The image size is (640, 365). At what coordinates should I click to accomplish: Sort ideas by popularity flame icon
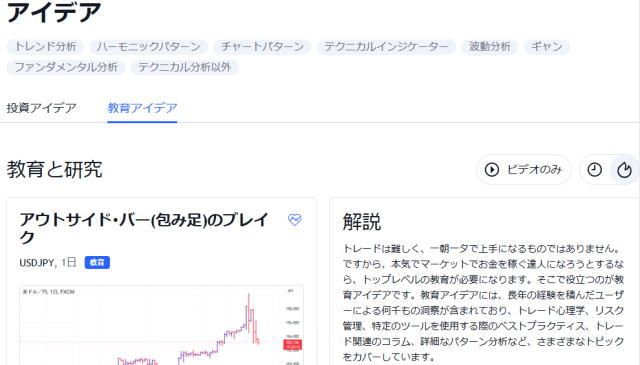point(624,169)
